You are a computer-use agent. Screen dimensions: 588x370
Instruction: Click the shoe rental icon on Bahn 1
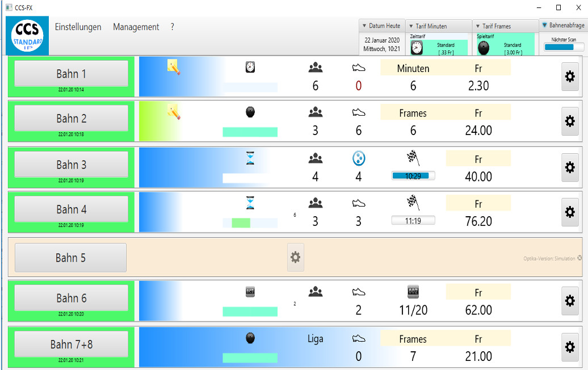click(358, 68)
